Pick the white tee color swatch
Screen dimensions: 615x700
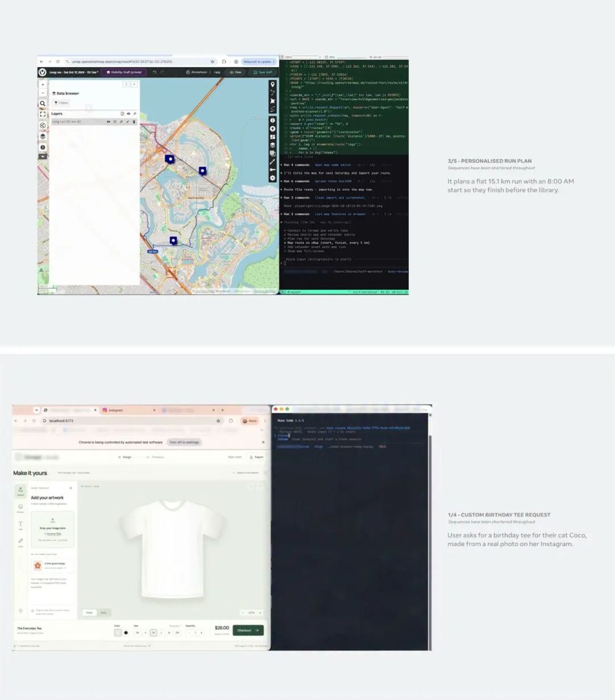(118, 633)
